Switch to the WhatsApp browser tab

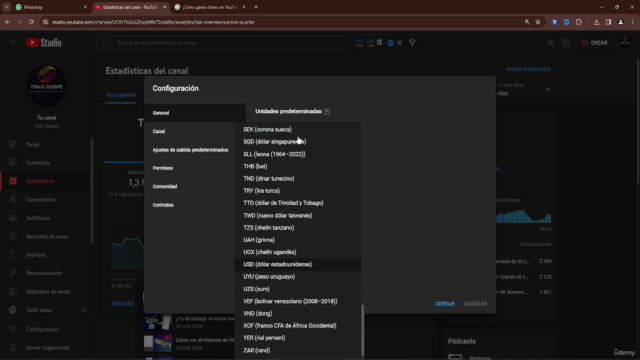51,7
